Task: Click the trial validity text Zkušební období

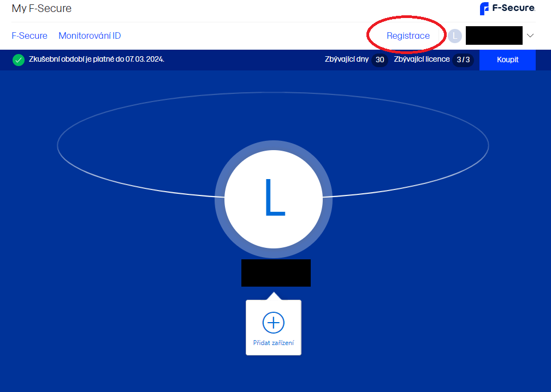Action: point(97,60)
